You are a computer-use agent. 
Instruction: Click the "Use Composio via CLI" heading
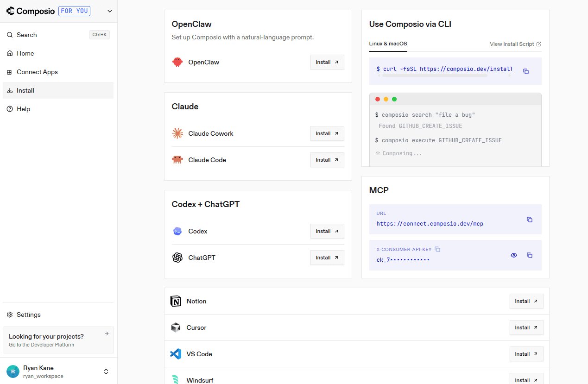(410, 24)
